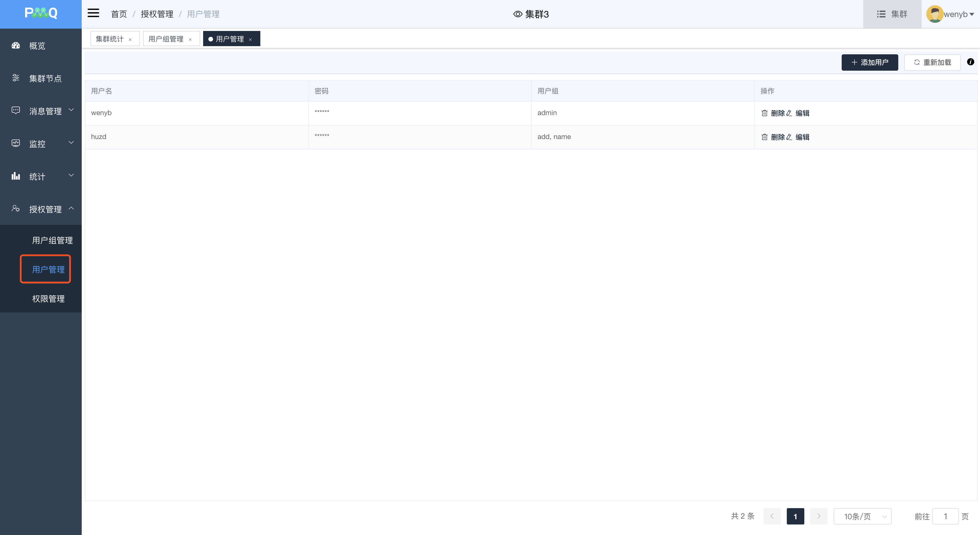The image size is (980, 535).
Task: Open 概览 dashboard icon in sidebar
Action: 15,46
